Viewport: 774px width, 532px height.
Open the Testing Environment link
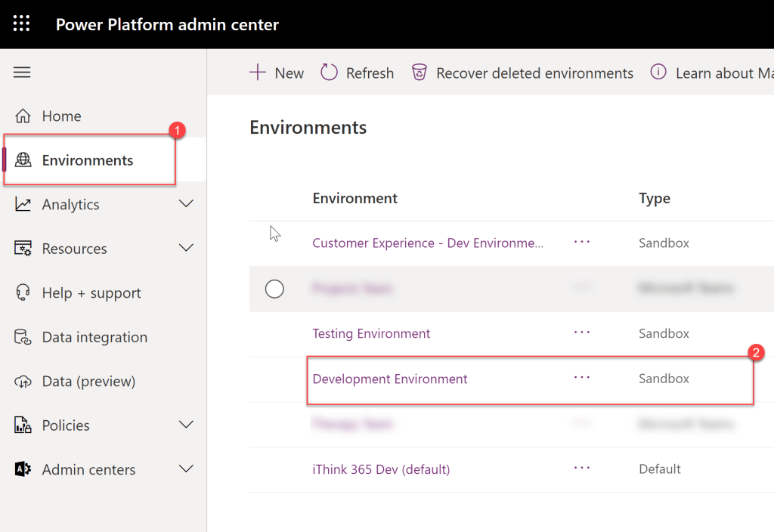[371, 333]
